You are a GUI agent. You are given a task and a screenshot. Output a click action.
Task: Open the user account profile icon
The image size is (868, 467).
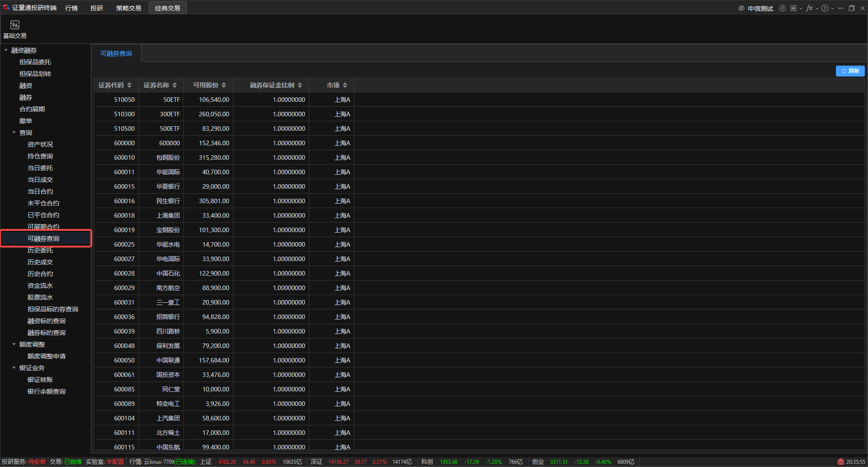click(x=783, y=8)
